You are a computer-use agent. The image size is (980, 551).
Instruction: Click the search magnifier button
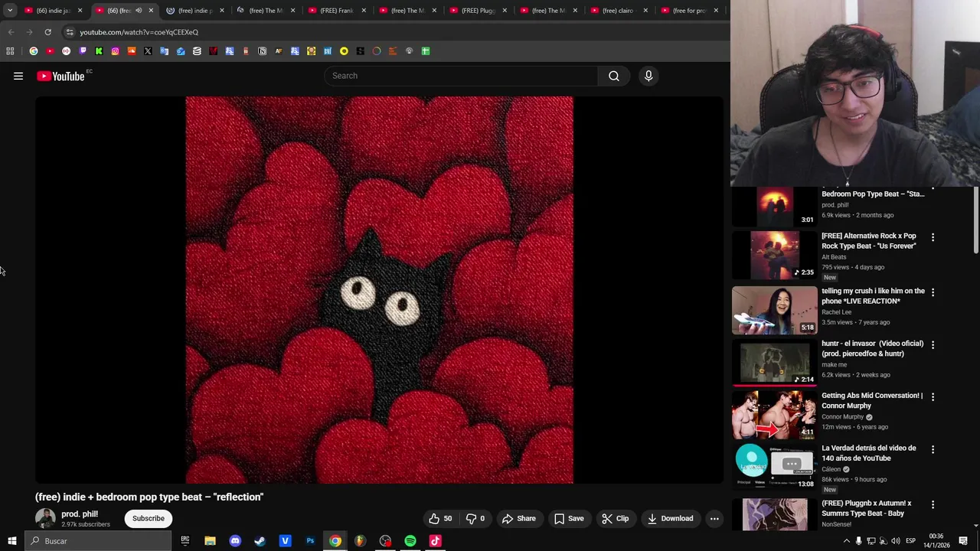click(614, 76)
